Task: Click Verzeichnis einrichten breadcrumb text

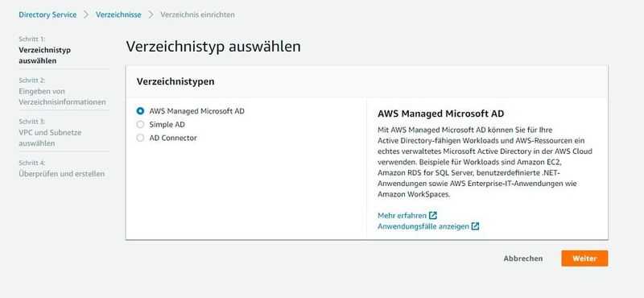Action: pos(197,14)
